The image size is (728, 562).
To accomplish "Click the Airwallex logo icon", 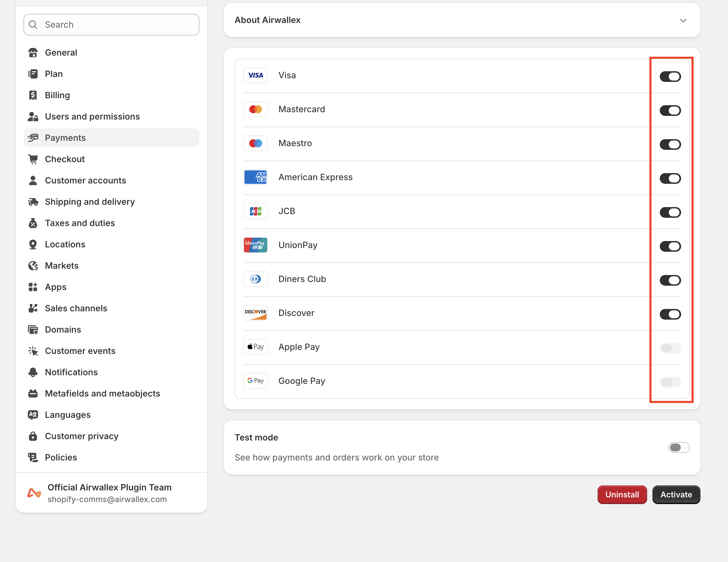I will tap(34, 493).
